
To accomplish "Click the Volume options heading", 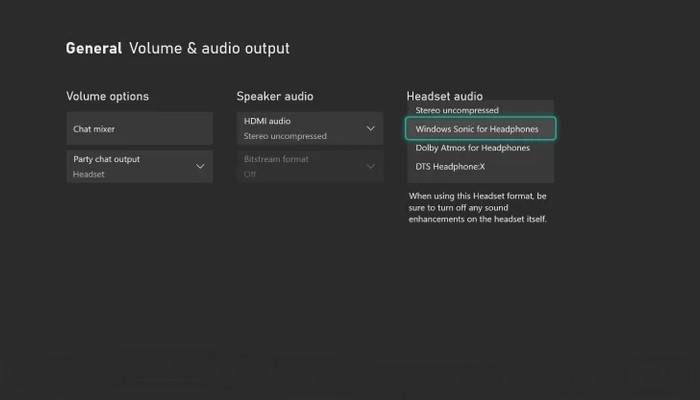I will click(108, 96).
